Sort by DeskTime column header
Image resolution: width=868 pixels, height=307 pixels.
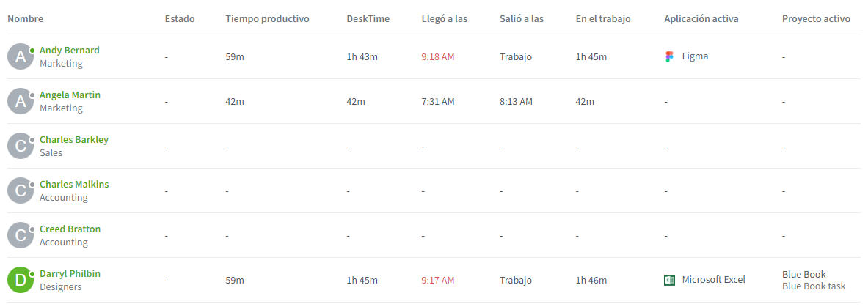(x=368, y=19)
